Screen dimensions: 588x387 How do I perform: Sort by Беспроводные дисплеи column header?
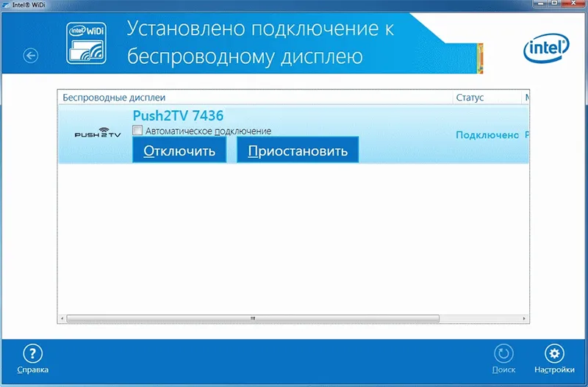tap(255, 98)
